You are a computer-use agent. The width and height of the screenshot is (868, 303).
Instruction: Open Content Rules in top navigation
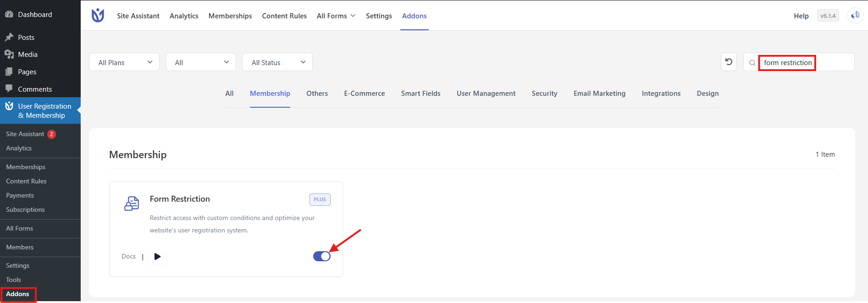284,16
